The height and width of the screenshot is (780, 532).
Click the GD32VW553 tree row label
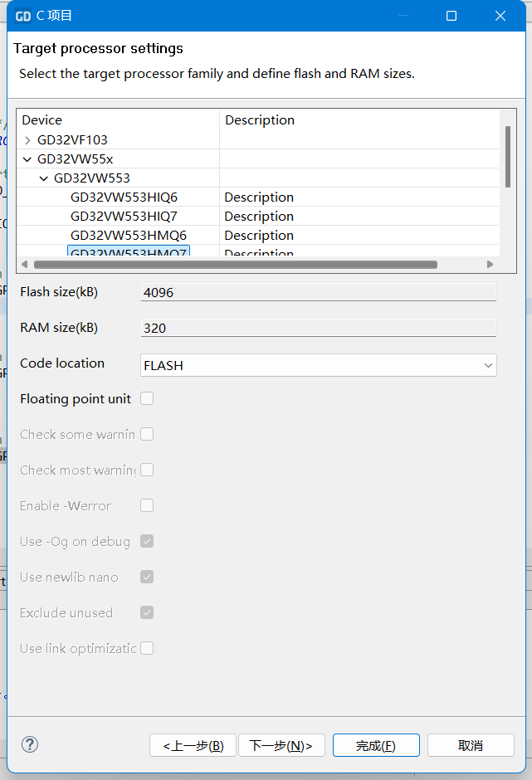coord(91,178)
